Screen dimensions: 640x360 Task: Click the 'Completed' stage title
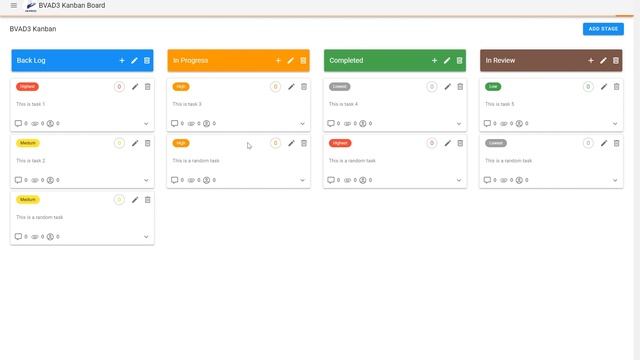(x=346, y=60)
